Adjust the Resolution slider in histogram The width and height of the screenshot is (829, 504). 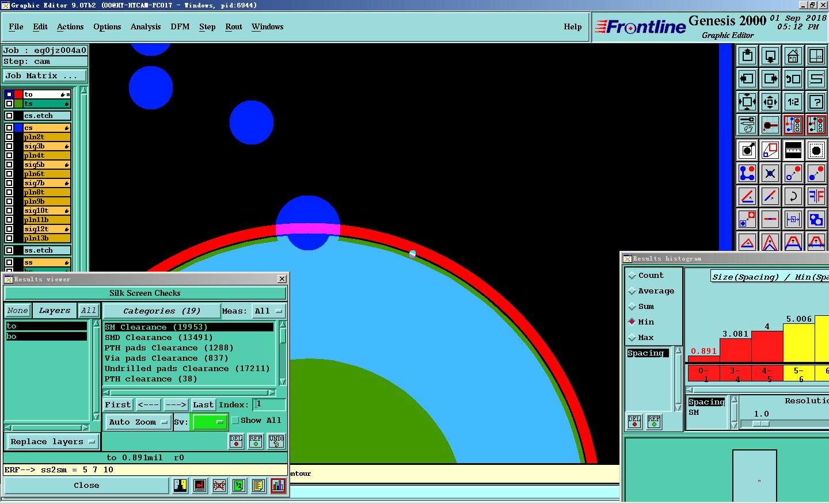761,424
